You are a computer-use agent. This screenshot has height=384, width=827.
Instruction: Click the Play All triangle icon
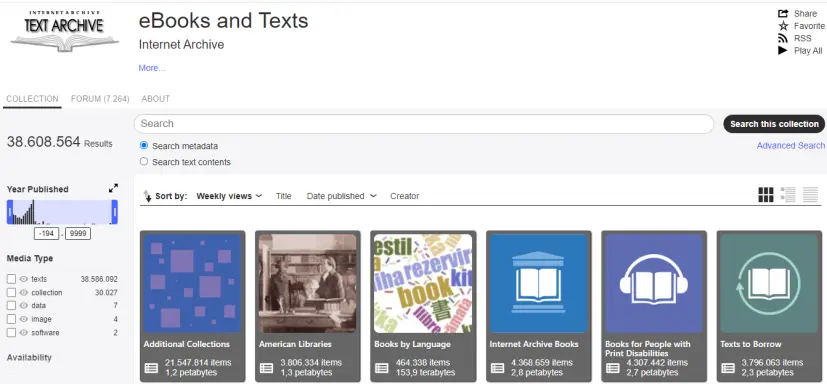coord(783,51)
